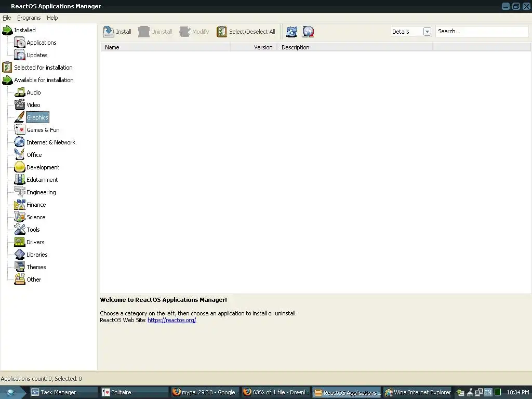The image size is (532, 399).
Task: Click the Select/Deselect All clipboard icon
Action: (221, 32)
